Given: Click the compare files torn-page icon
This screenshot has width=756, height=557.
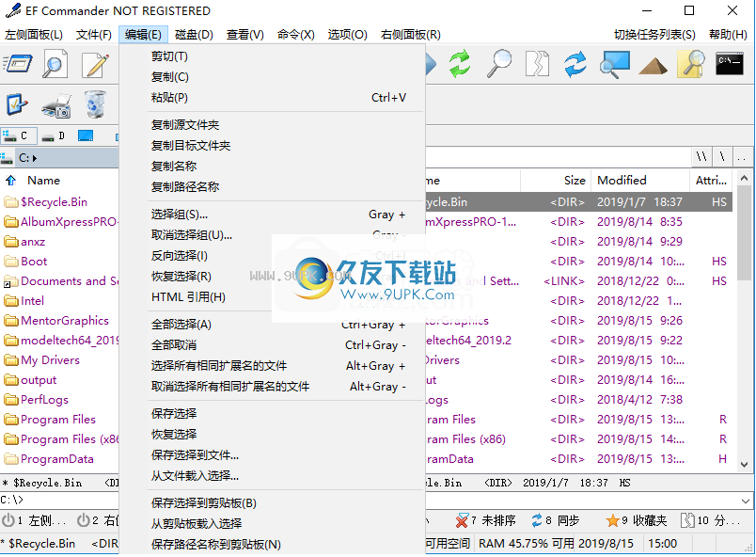Looking at the screenshot, I should coord(537,63).
